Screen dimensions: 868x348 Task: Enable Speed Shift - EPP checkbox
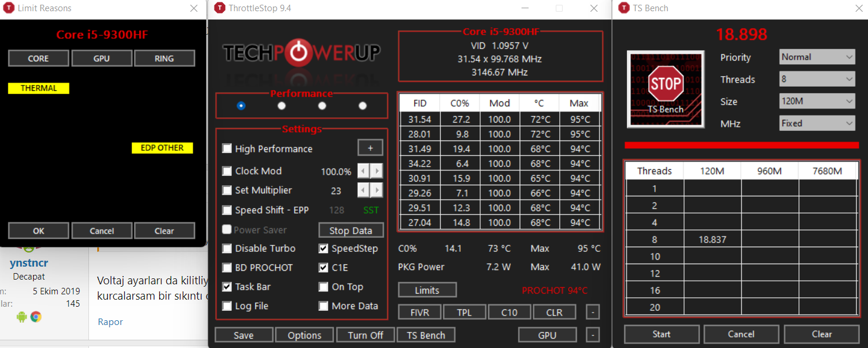(227, 210)
